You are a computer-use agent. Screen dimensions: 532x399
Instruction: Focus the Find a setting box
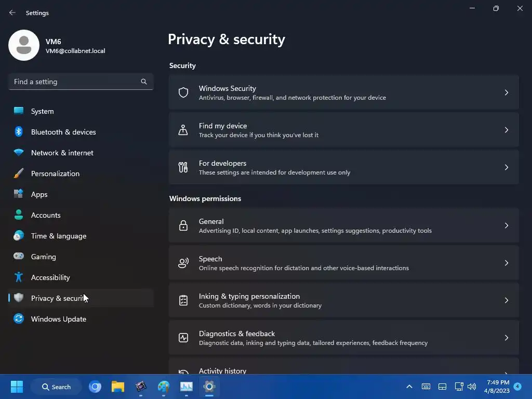pos(81,82)
